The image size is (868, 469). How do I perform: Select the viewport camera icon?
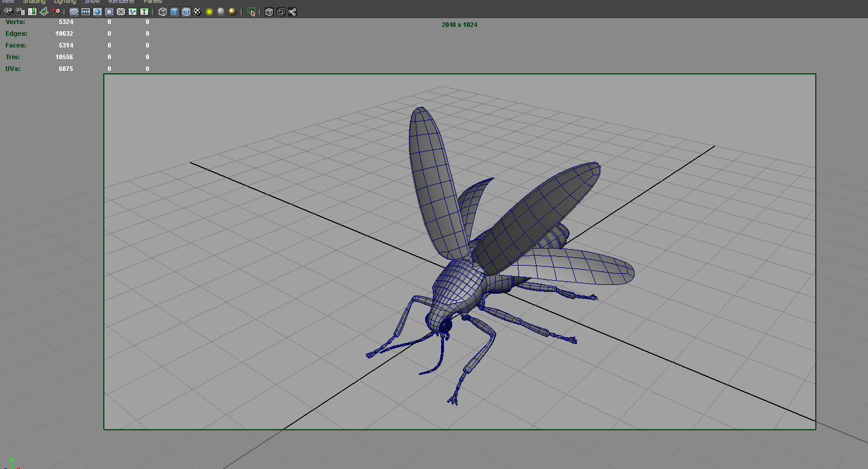(8, 11)
